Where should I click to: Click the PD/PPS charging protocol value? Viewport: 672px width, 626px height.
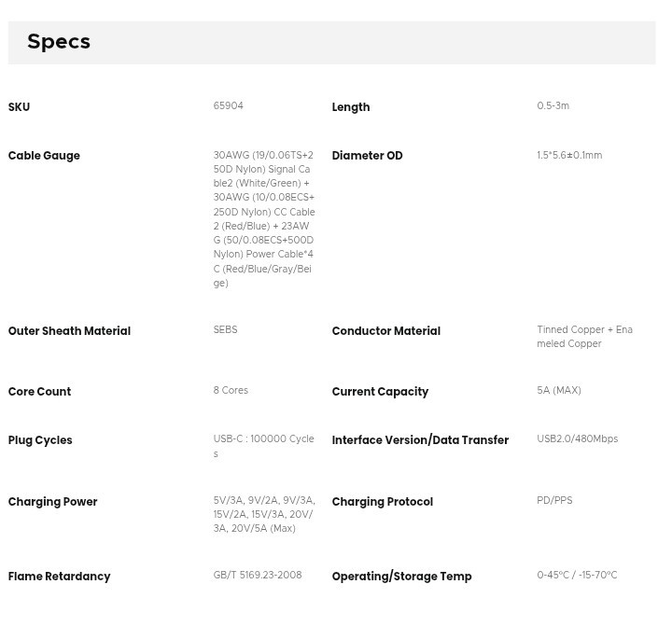click(x=554, y=500)
